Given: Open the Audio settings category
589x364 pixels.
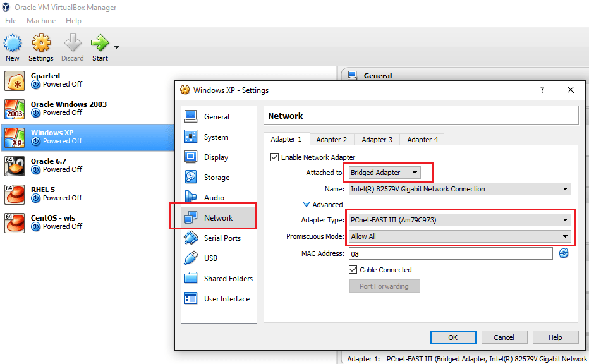Looking at the screenshot, I should tap(219, 198).
